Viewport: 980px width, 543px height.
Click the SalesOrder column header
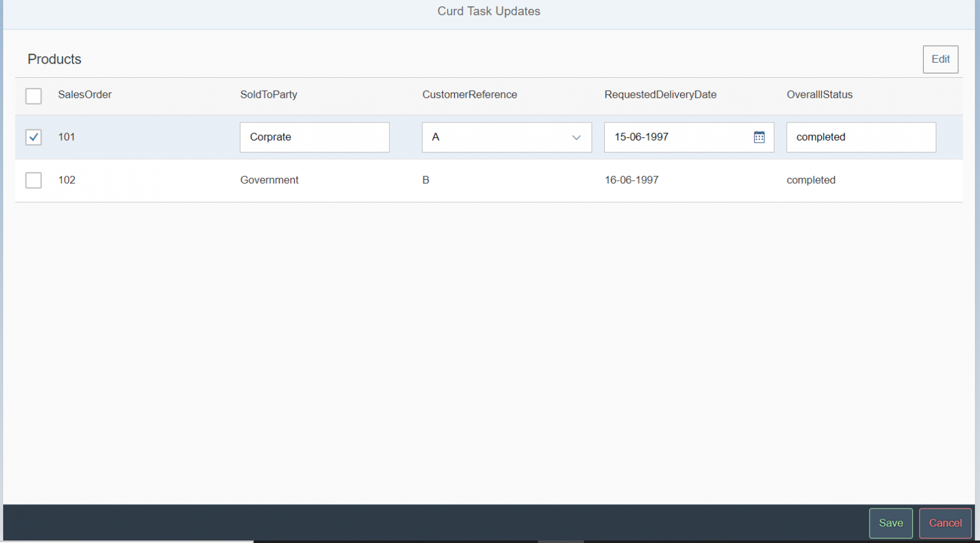pyautogui.click(x=85, y=94)
